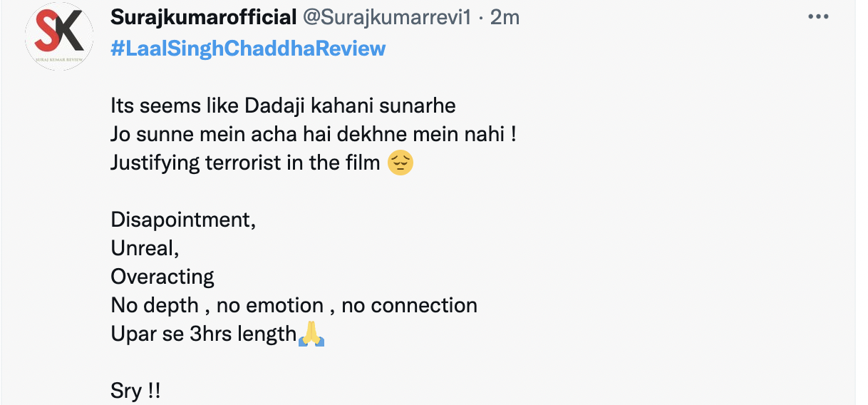Click the word 'Unreal,' in the tweet

point(145,248)
